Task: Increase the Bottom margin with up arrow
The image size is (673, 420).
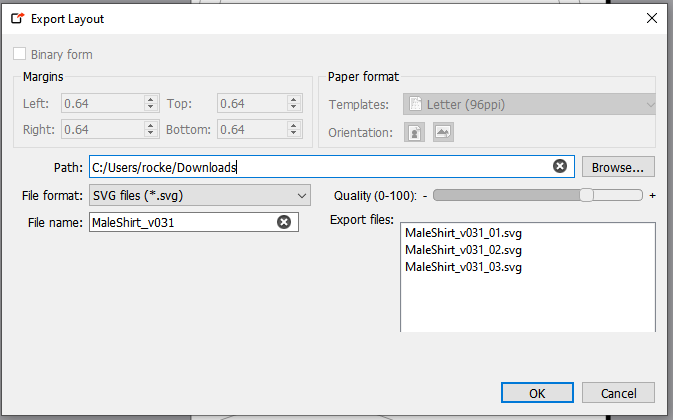Action: pyautogui.click(x=294, y=126)
